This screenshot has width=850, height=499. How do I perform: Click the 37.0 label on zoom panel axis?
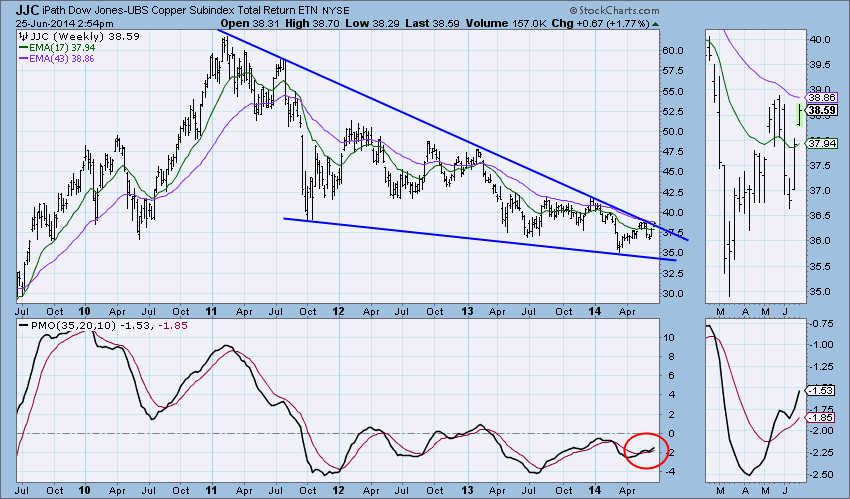820,191
